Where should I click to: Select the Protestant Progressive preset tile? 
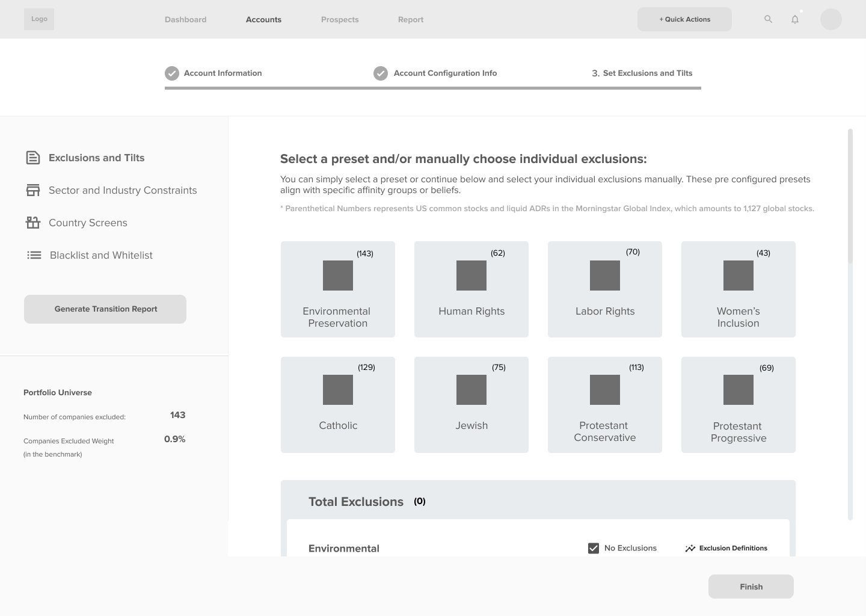738,404
